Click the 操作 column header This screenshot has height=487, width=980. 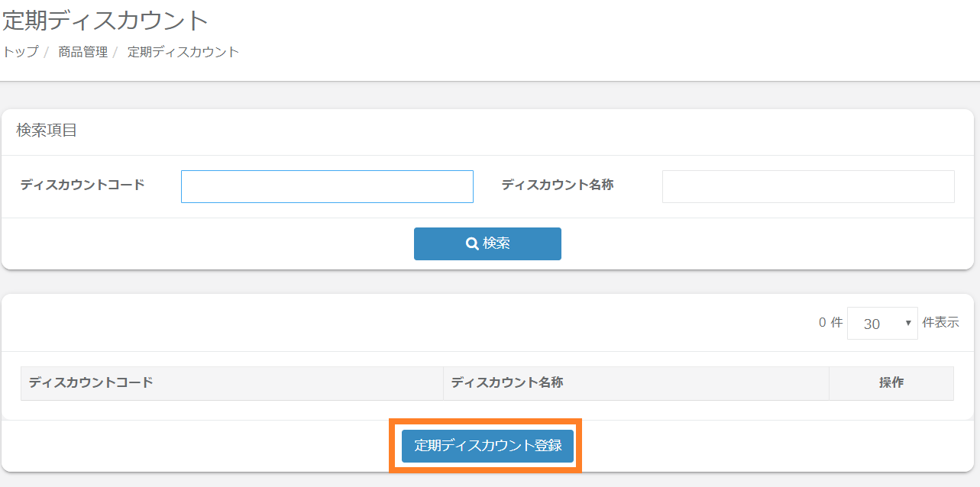tap(891, 382)
